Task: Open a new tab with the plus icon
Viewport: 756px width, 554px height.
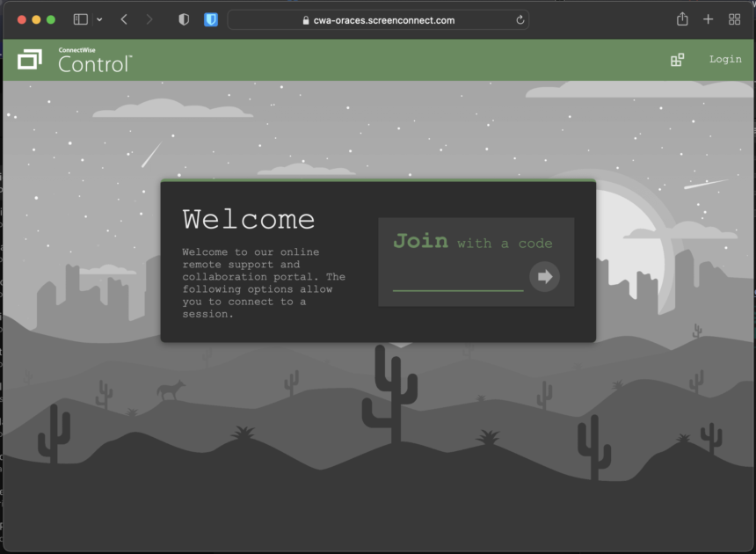Action: (x=708, y=19)
